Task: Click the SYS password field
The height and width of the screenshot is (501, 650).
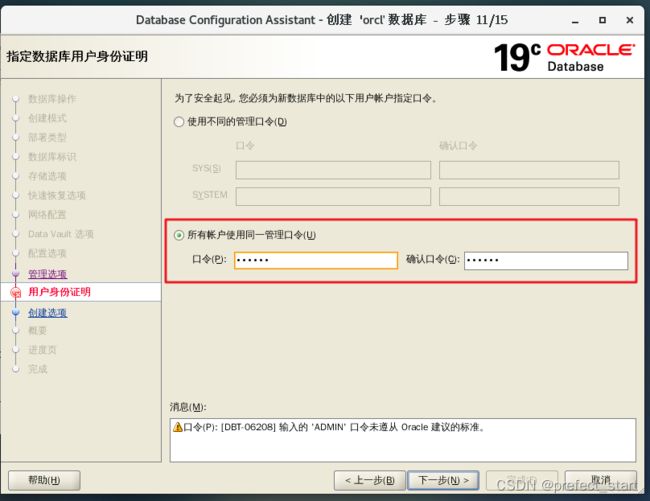Action: (x=333, y=170)
